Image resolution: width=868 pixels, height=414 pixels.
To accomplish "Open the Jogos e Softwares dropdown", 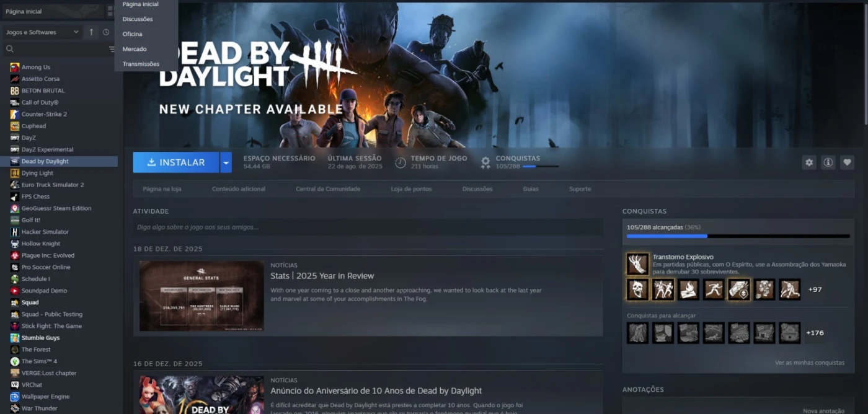I will click(x=42, y=32).
